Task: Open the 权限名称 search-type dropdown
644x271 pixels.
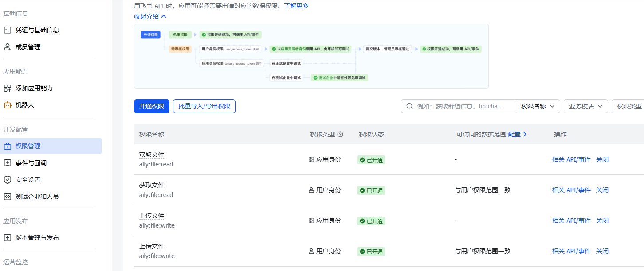Action: click(538, 106)
